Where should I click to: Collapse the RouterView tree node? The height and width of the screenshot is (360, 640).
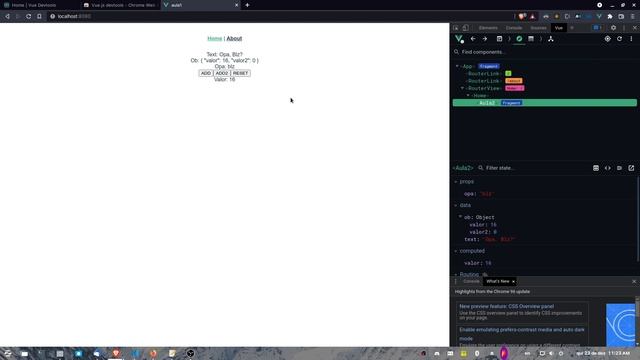click(462, 88)
